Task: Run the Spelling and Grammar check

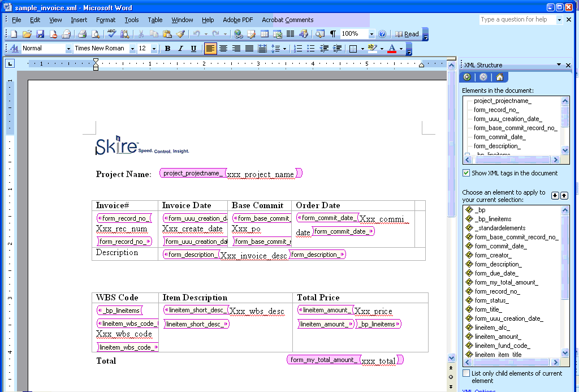Action: pos(111,33)
